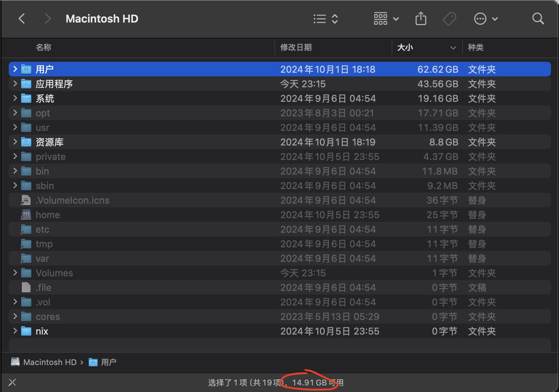Click the Share icon in toolbar

pyautogui.click(x=421, y=19)
